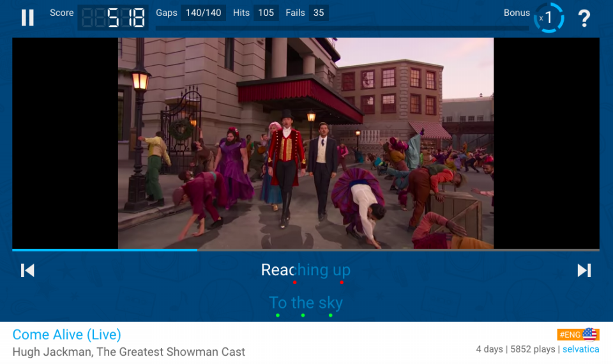Click the gaps progress bar under stats
Screen dimensions: 613x364
(x=342, y=28)
